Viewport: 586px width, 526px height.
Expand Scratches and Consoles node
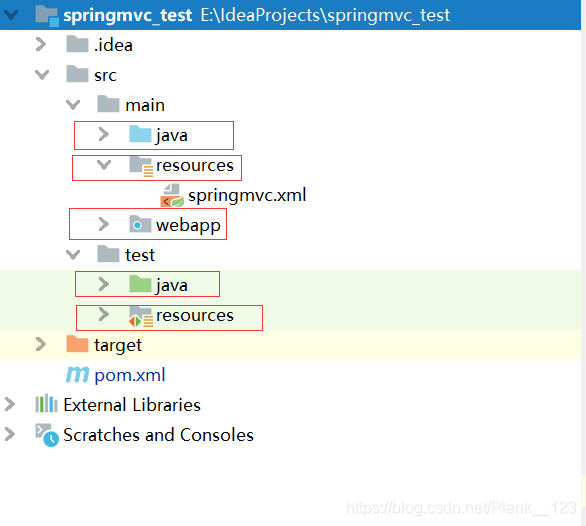click(x=10, y=434)
